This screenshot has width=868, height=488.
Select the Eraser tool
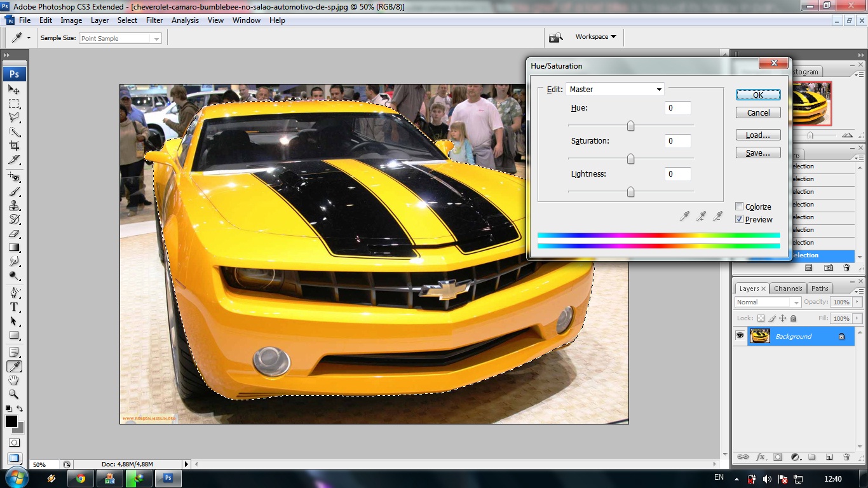click(x=14, y=234)
